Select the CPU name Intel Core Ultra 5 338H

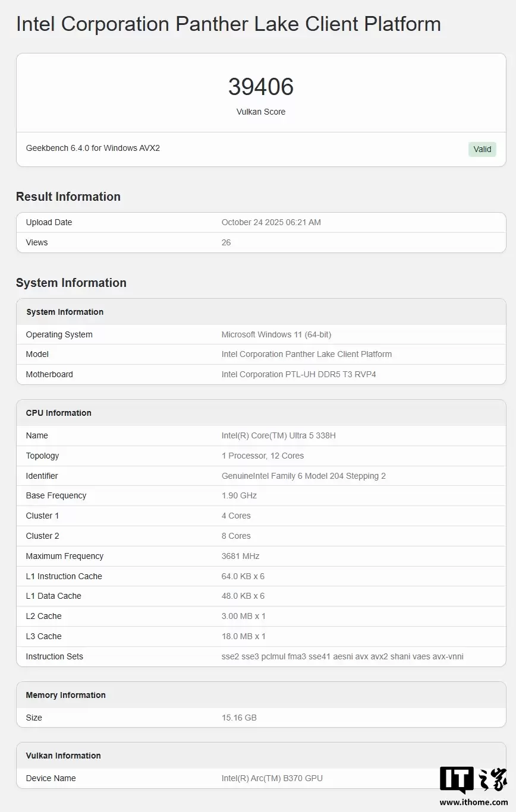coord(279,435)
